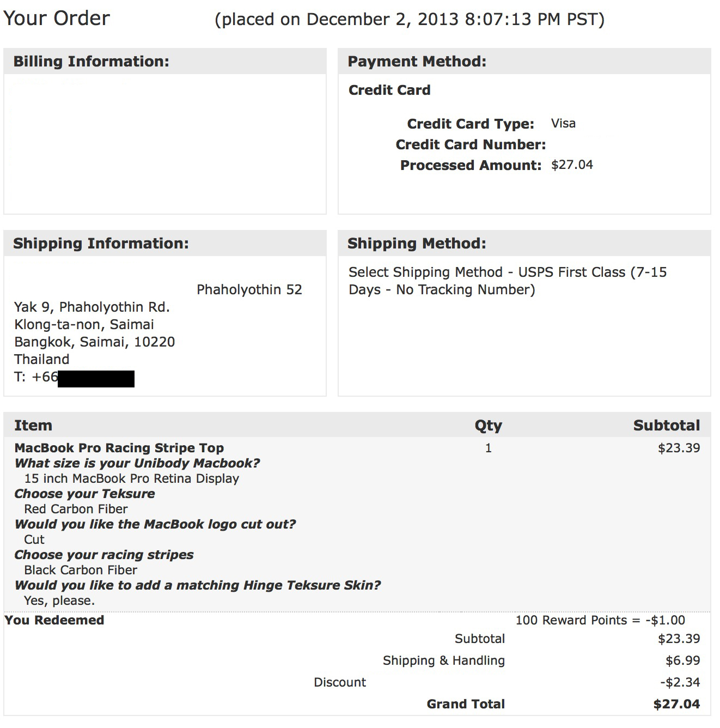Image resolution: width=720 pixels, height=728 pixels.
Task: Click the Black Carbon Fiber stripes option
Action: (81, 570)
